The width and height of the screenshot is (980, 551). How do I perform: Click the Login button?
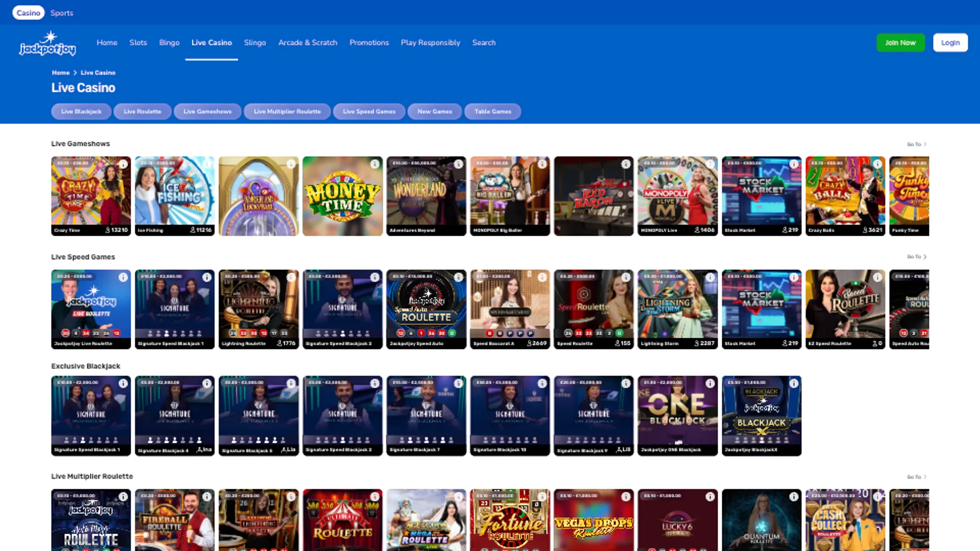[950, 43]
